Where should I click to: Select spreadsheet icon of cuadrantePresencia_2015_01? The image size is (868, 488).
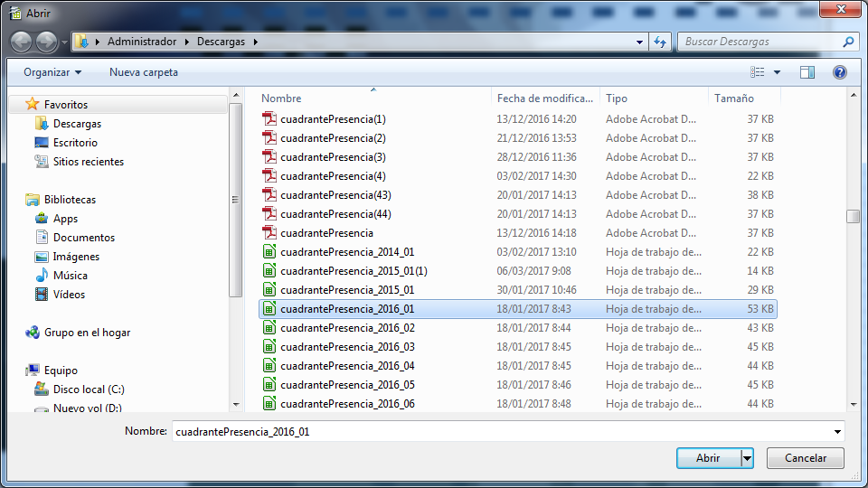(269, 290)
